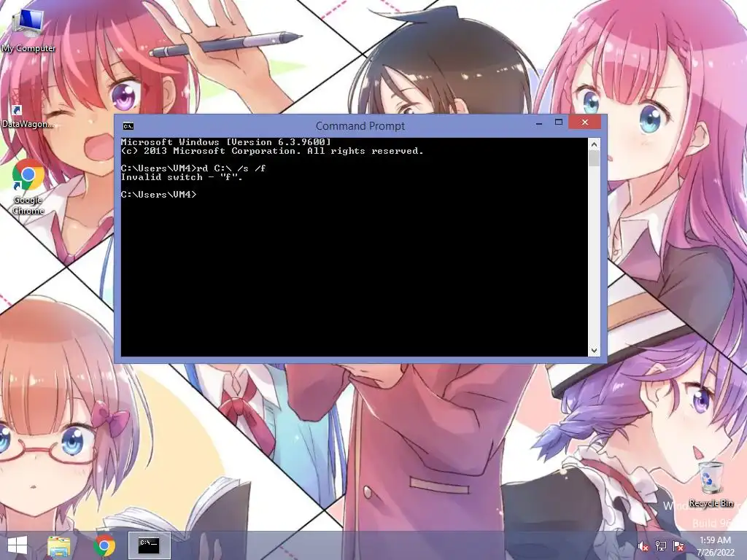Image resolution: width=747 pixels, height=560 pixels.
Task: Open the Windows Start button
Action: (x=18, y=545)
